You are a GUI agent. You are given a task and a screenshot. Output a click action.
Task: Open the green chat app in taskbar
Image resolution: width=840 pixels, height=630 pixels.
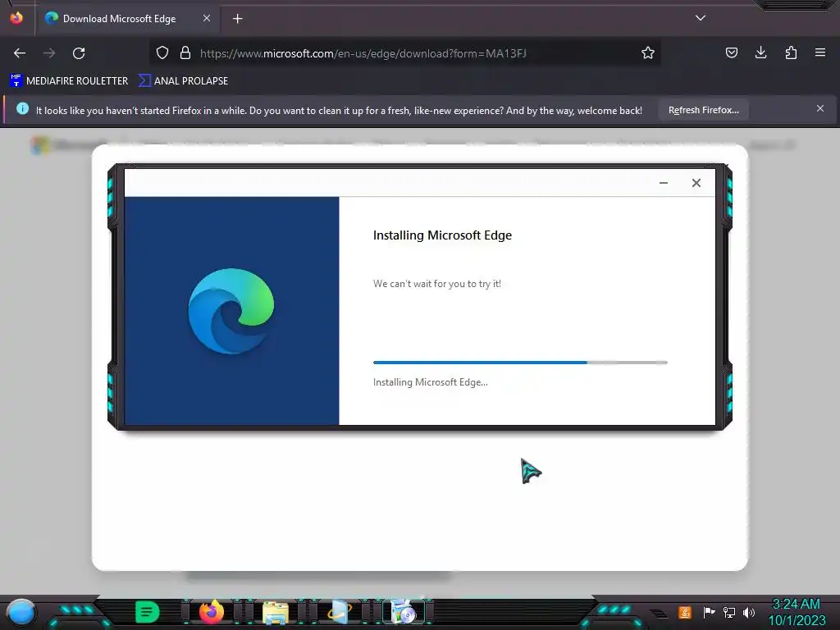point(147,612)
